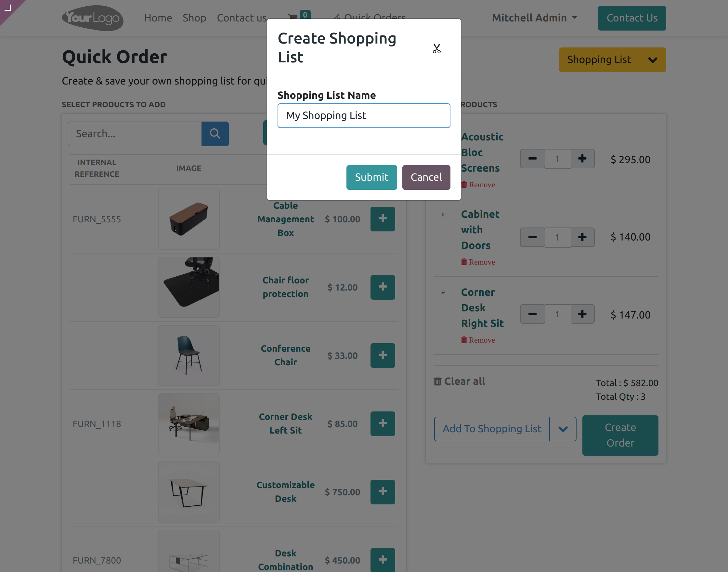Click inside the Shopping List Name field
The height and width of the screenshot is (572, 728).
click(364, 116)
